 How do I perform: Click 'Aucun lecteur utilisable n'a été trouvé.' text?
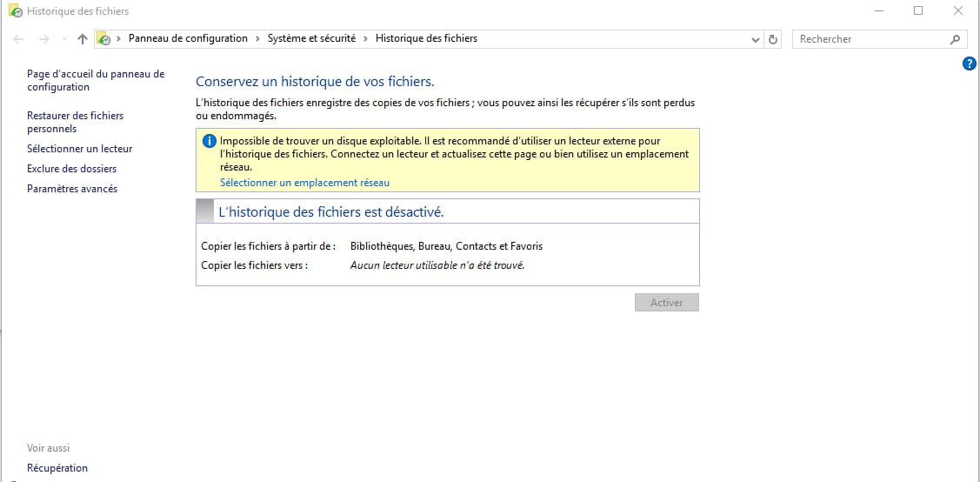437,265
